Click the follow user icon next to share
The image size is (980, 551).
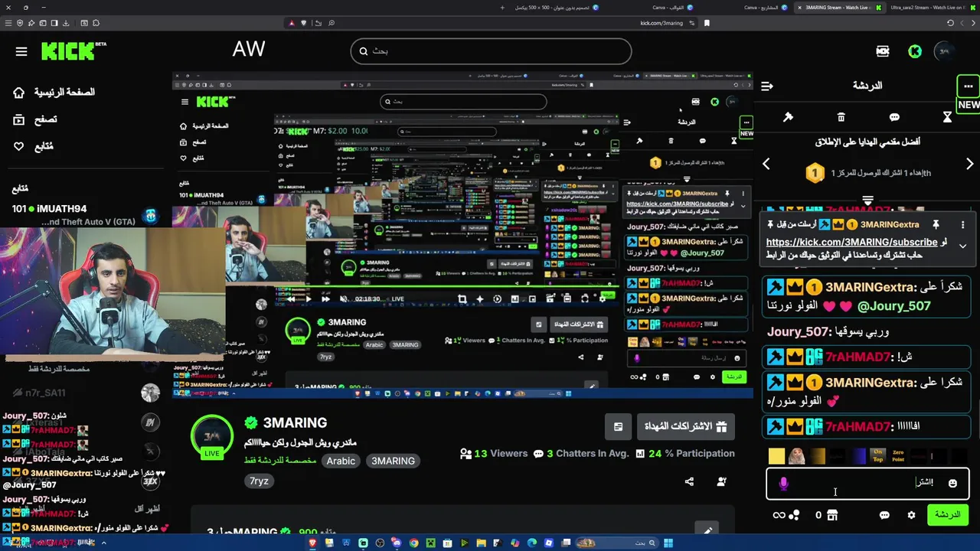click(x=721, y=481)
